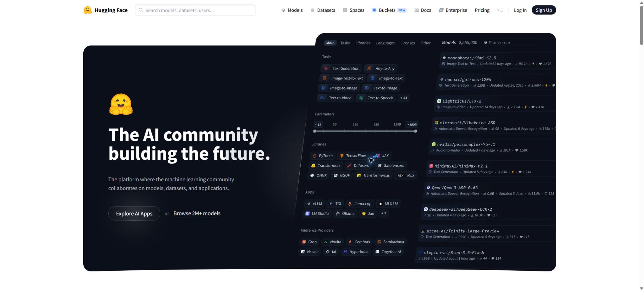Screen dimensions: 644x291
Task: Click the llama.cpp app icon
Action: (350, 204)
